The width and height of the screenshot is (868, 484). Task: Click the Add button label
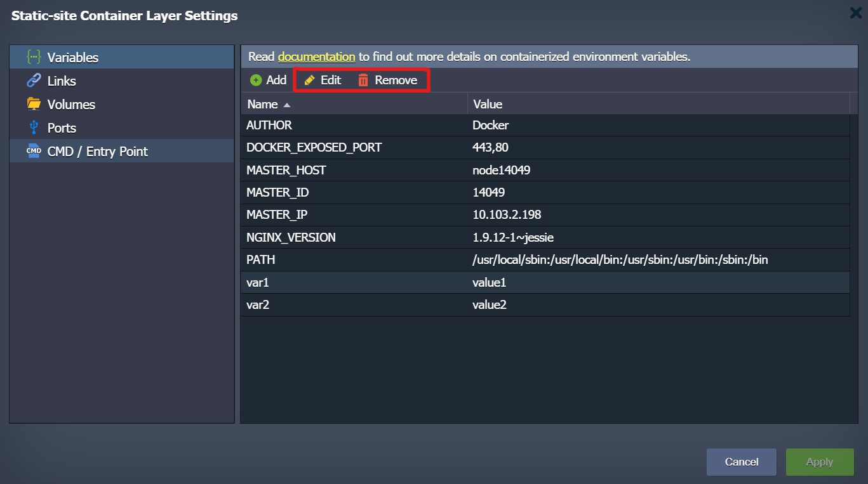(x=276, y=80)
